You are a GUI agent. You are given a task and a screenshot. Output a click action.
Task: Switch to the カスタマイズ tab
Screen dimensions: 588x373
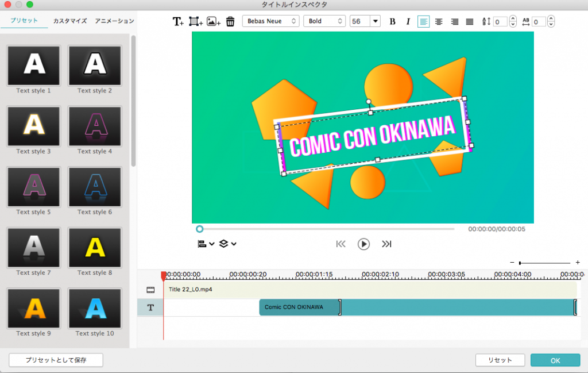pyautogui.click(x=69, y=21)
